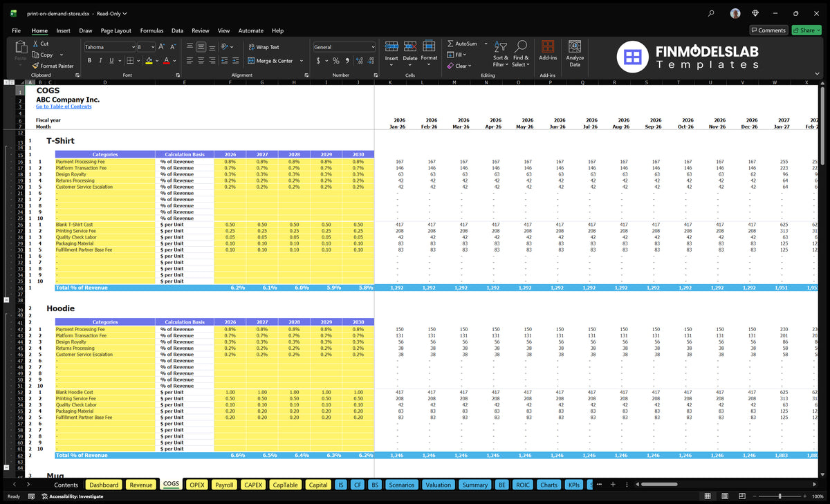Viewport: 830px width, 504px height.
Task: Click the Align Right icon
Action: [x=212, y=60]
